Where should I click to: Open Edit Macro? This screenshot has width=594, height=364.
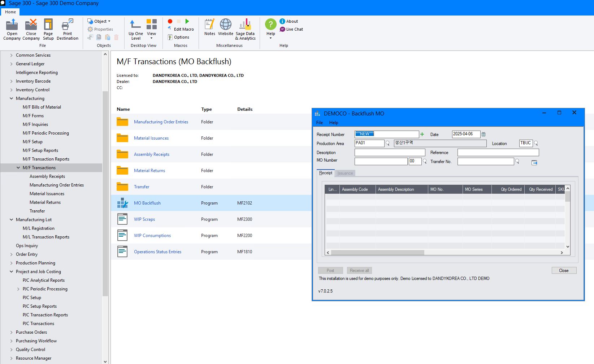[181, 29]
